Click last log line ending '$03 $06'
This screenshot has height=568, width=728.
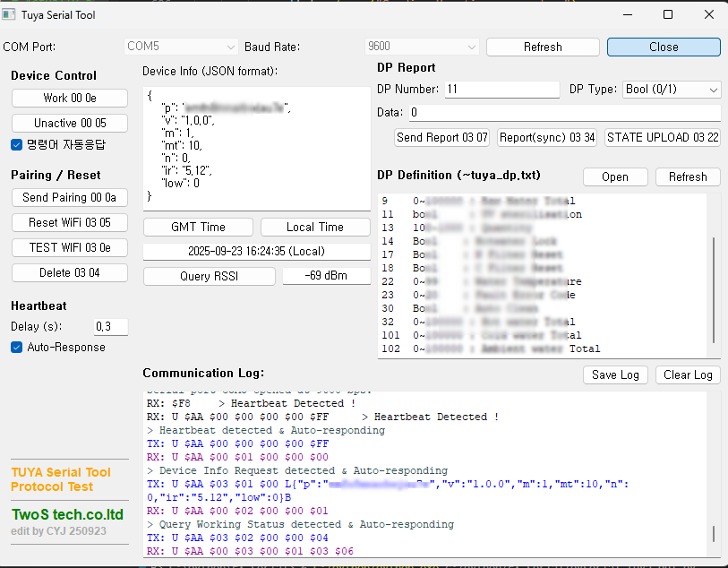[x=250, y=551]
